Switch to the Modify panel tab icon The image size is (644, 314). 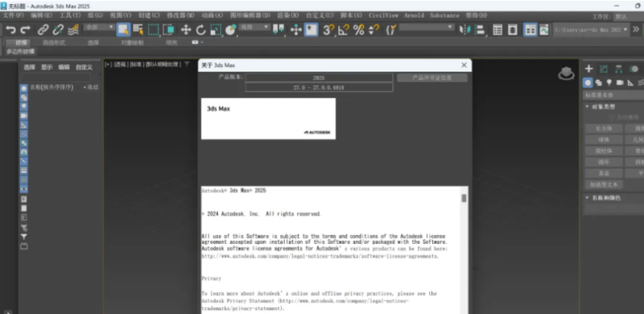(x=603, y=69)
